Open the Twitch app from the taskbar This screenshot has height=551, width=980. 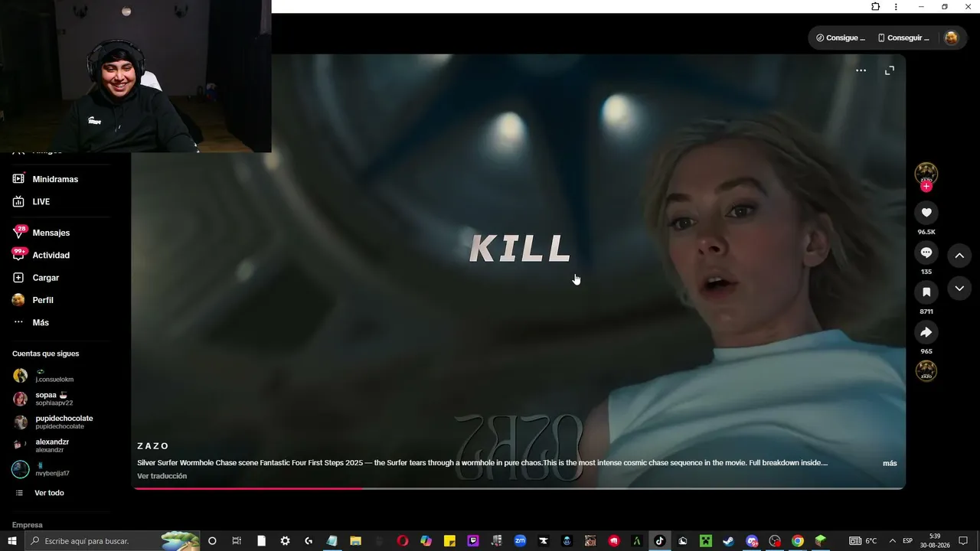473,541
